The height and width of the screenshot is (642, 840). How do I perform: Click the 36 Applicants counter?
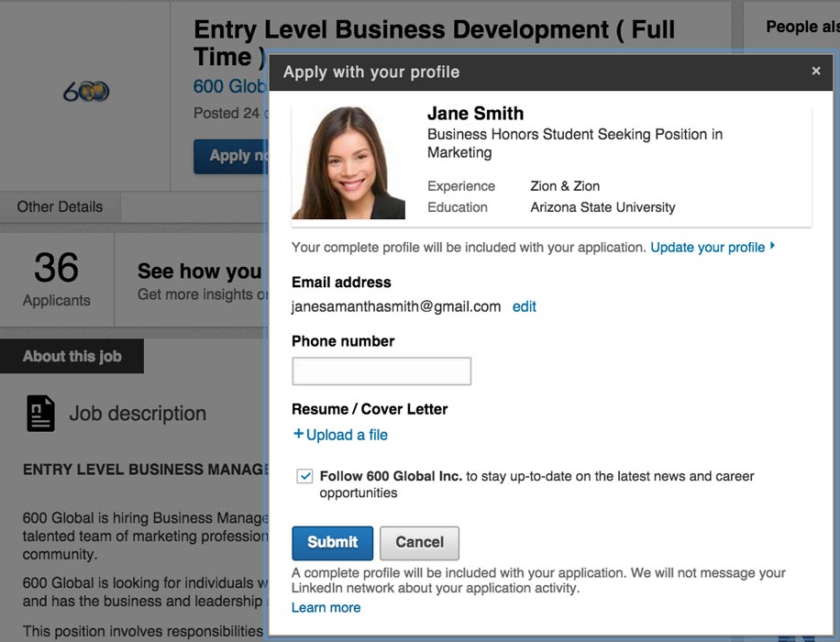57,275
